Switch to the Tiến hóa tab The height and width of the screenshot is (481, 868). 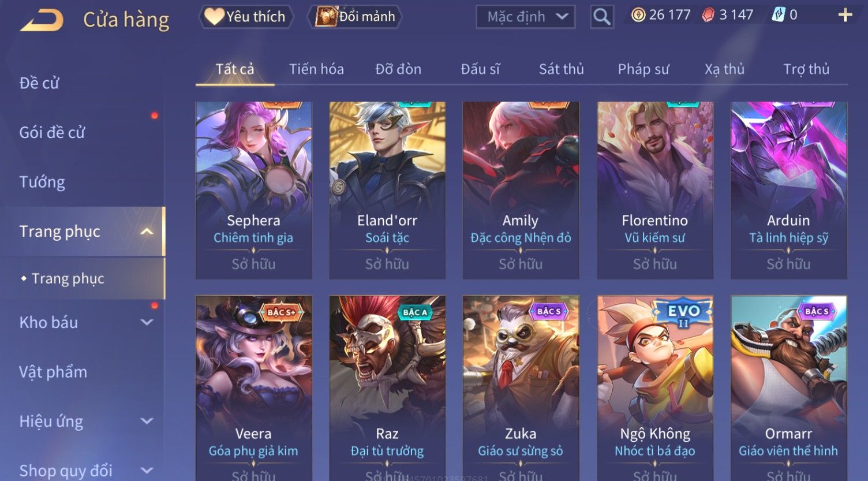tap(316, 69)
